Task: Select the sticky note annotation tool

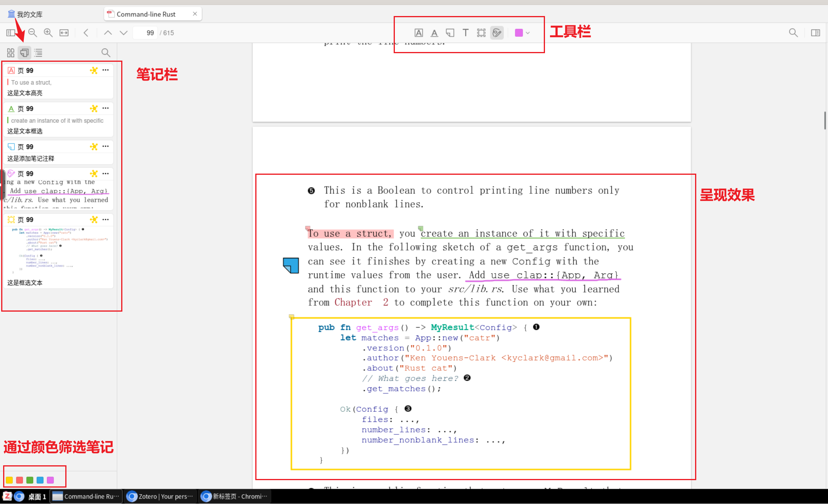Action: tap(450, 33)
